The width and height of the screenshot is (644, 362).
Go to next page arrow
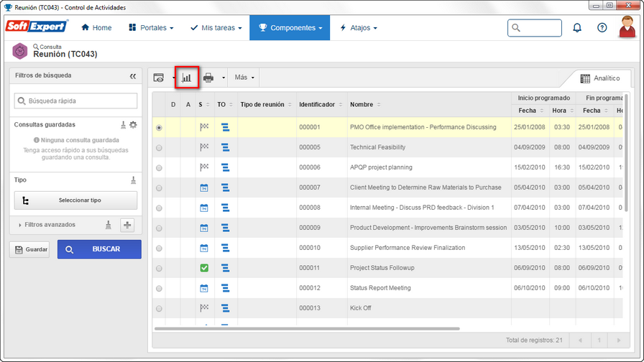(x=619, y=340)
